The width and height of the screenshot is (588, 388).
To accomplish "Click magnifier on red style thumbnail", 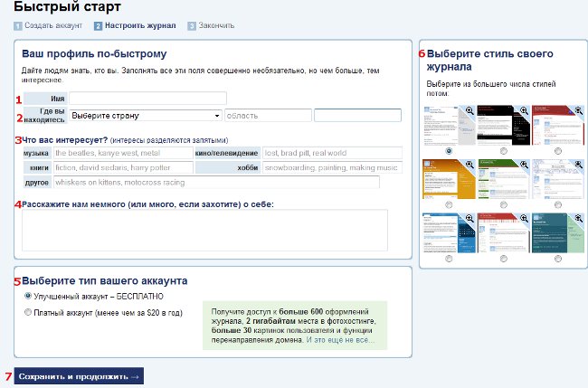I will (579, 110).
